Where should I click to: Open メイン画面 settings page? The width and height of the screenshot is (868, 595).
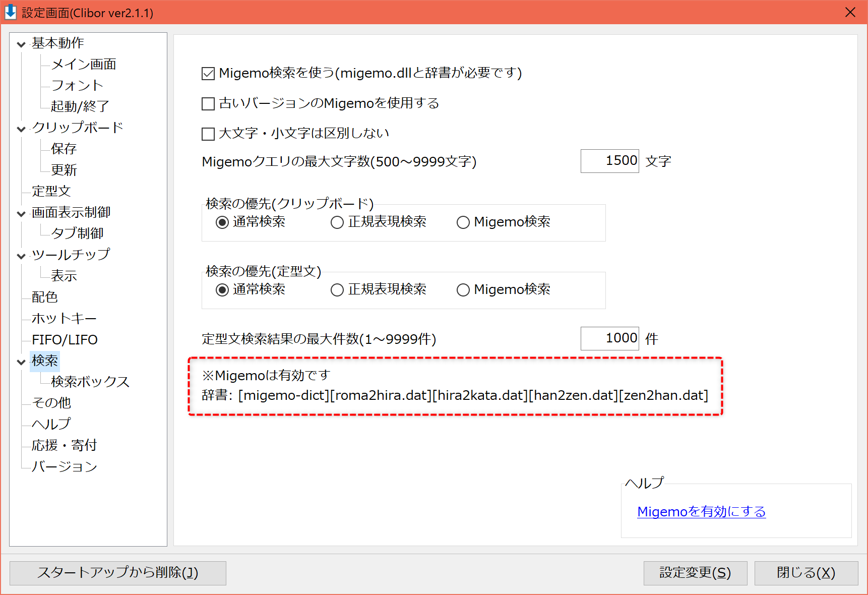(x=84, y=64)
